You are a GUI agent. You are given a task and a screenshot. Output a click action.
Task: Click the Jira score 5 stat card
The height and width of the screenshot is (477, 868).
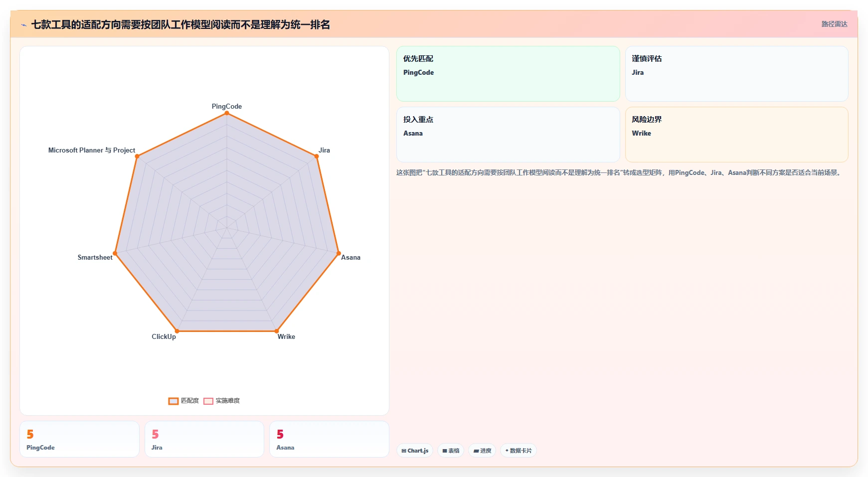204,439
